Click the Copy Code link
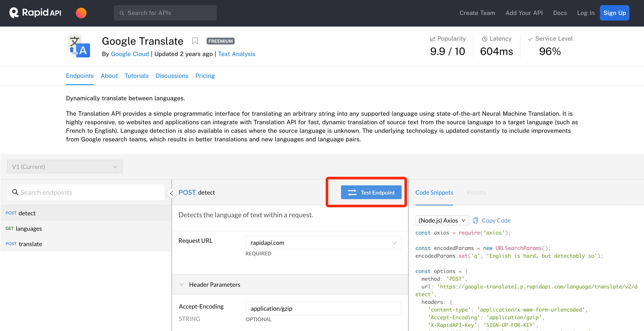644x331 pixels. coord(496,220)
